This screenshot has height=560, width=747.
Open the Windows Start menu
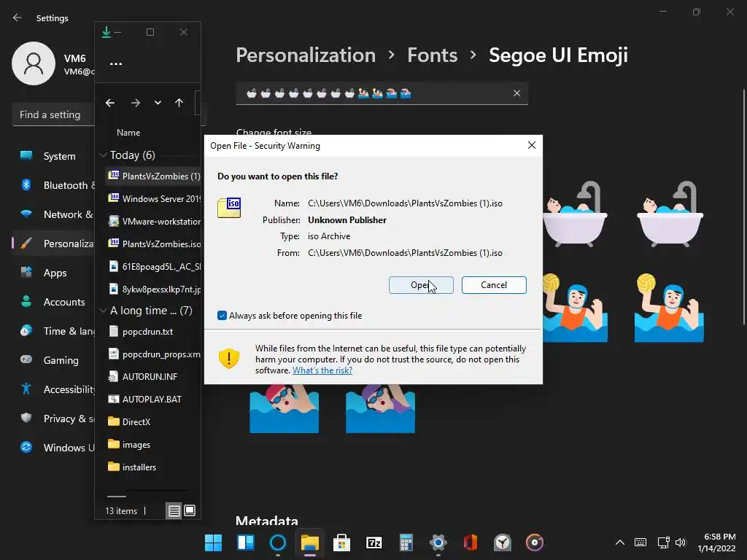pos(213,542)
